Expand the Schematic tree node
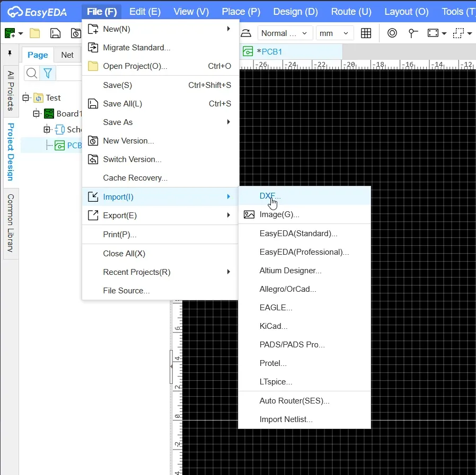This screenshot has width=476, height=475. [47, 129]
